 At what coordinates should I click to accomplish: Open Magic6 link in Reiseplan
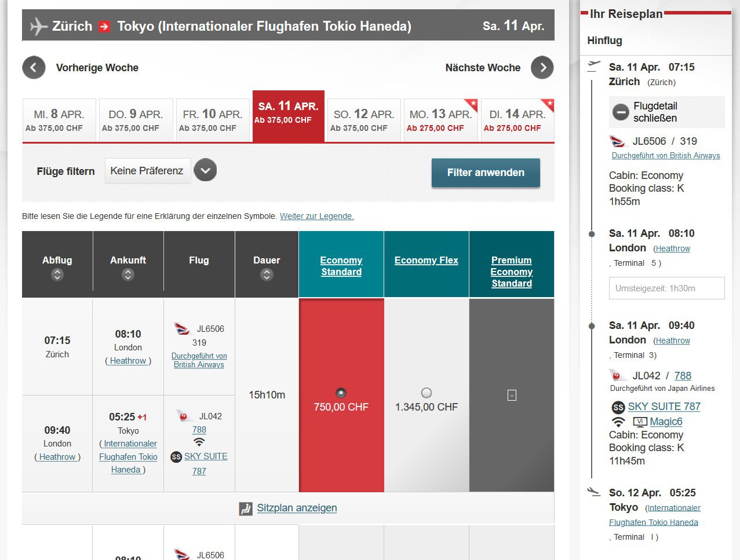[666, 422]
